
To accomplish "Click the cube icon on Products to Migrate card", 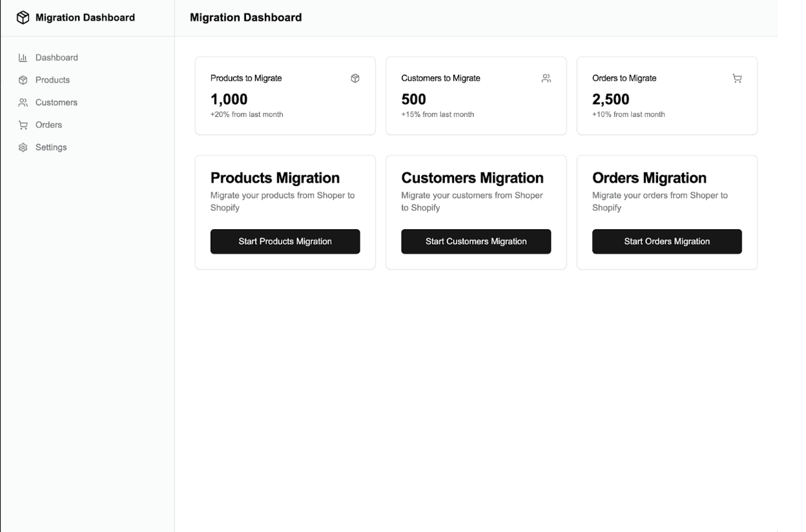I will (x=355, y=79).
